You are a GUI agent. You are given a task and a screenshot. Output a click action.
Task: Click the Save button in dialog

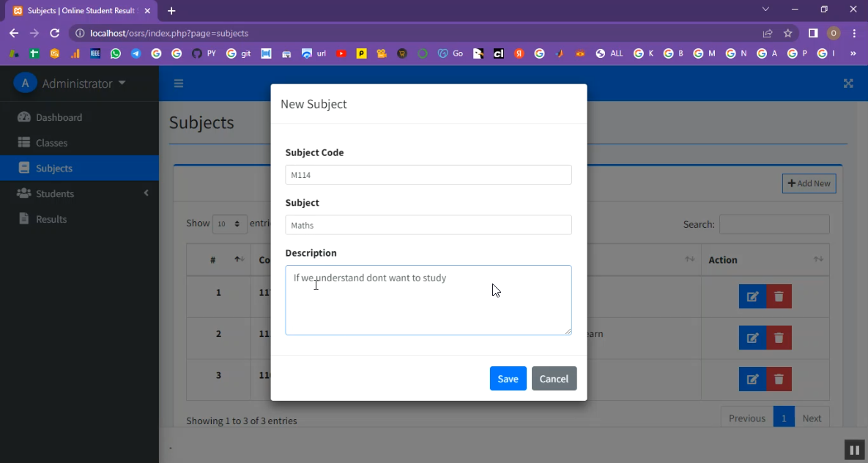point(508,379)
